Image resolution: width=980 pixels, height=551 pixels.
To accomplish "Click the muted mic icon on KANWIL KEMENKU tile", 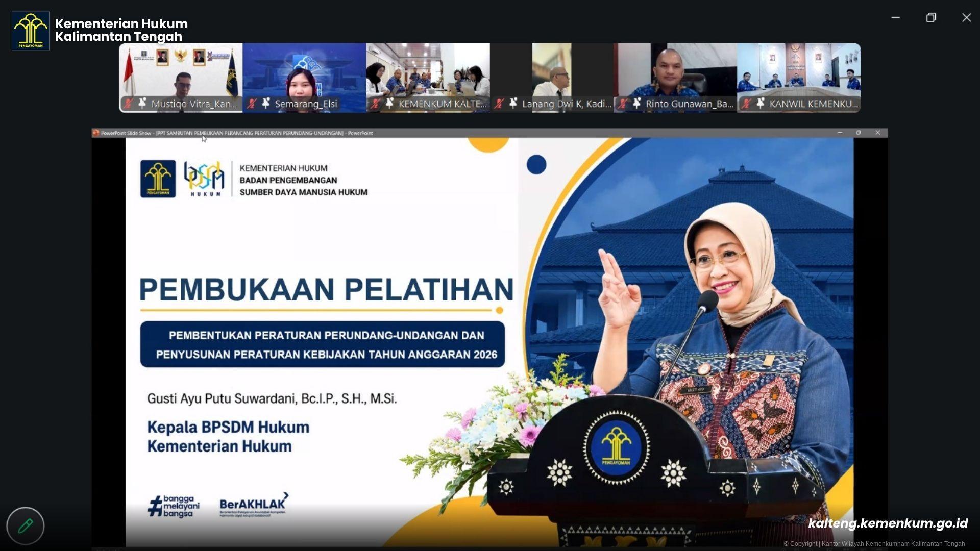I will point(746,104).
